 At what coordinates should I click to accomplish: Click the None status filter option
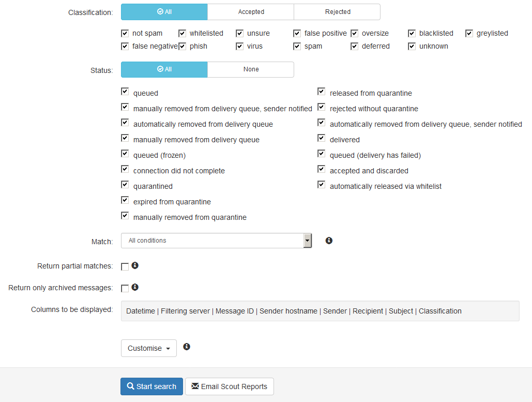[250, 69]
